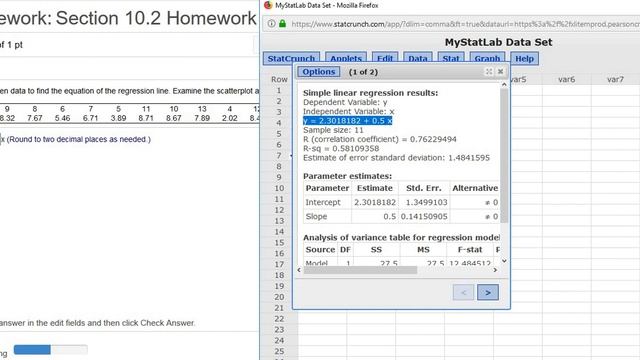Open the Help menu
640x360 pixels.
[x=524, y=58]
